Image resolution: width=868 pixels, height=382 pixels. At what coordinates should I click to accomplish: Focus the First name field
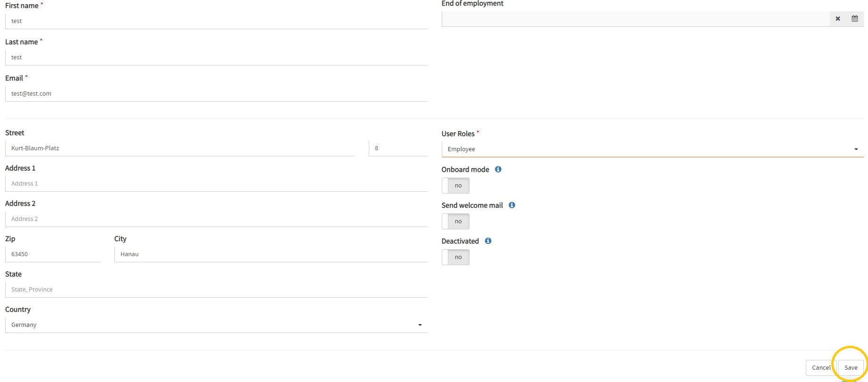pos(216,21)
